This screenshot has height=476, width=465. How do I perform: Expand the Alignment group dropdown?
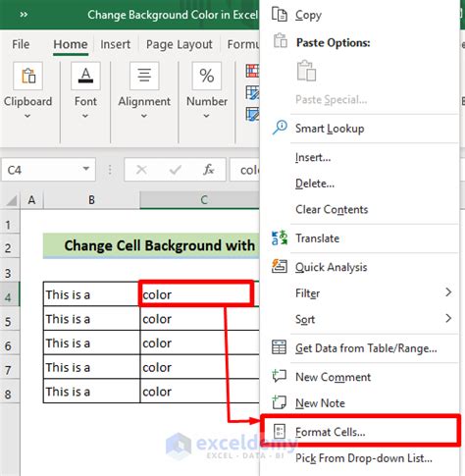click(x=144, y=116)
